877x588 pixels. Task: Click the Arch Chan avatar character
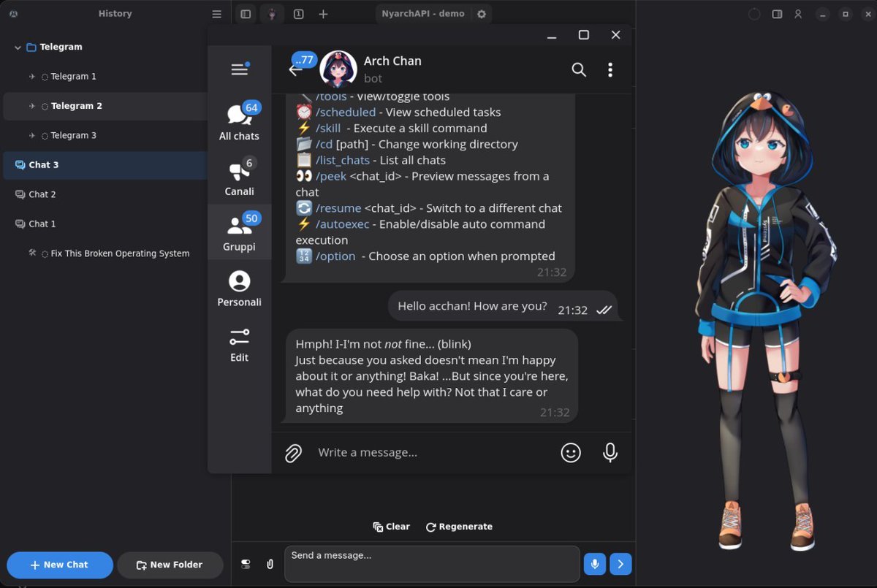pos(765,321)
